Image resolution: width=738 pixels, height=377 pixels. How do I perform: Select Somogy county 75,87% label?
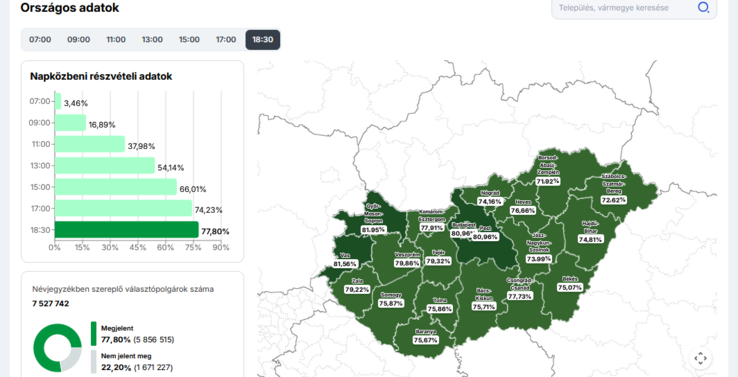tap(391, 304)
